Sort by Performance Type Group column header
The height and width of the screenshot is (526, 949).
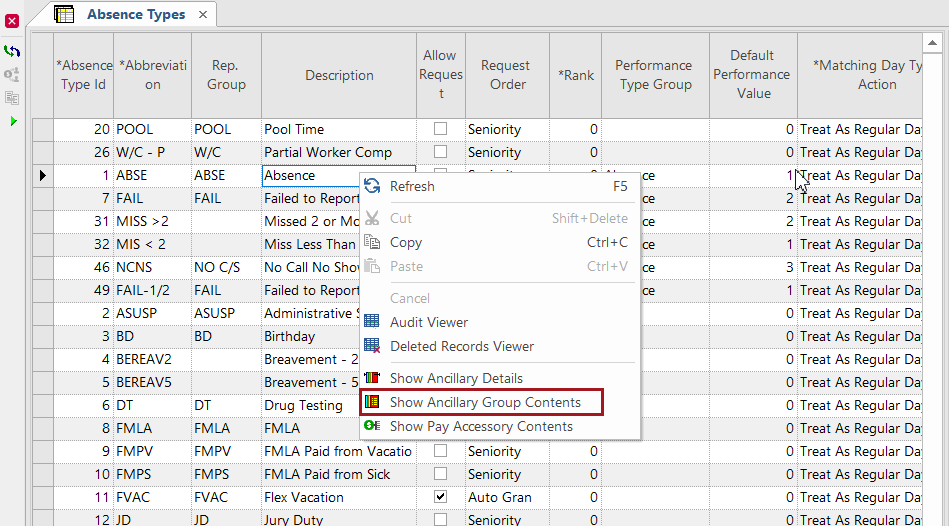point(655,75)
